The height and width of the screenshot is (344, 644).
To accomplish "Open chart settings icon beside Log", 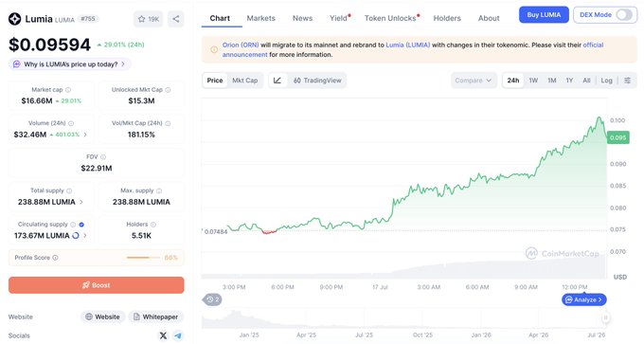I will pos(627,81).
